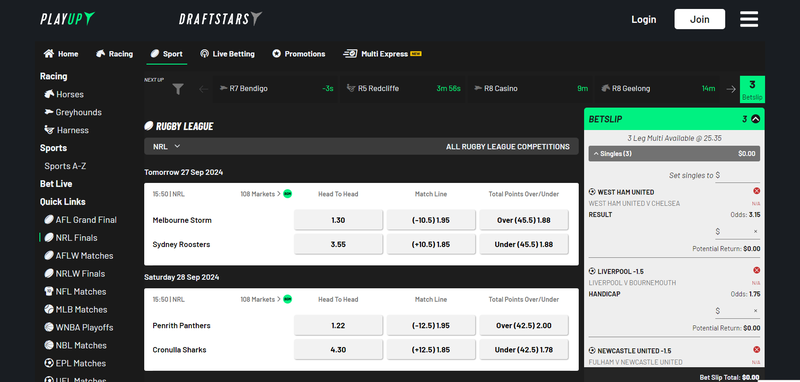800x382 pixels.
Task: Open the Multi Express tab
Action: [382, 54]
